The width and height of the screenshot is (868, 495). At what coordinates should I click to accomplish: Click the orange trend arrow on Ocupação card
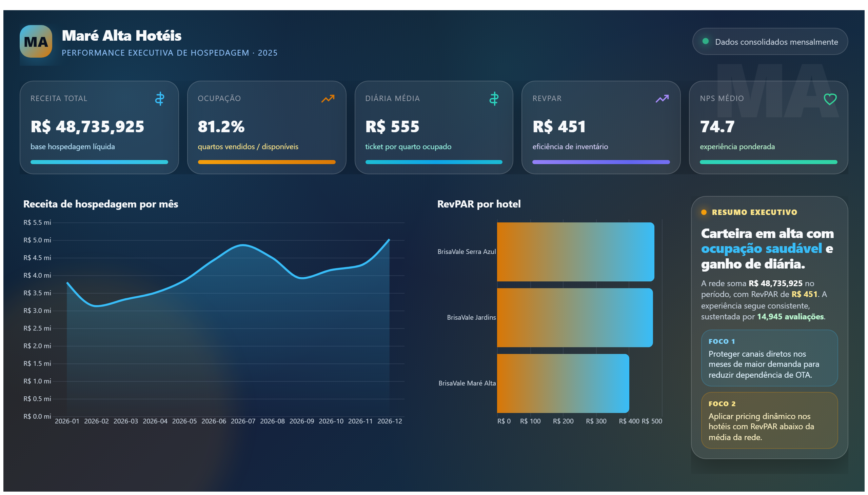coord(328,99)
